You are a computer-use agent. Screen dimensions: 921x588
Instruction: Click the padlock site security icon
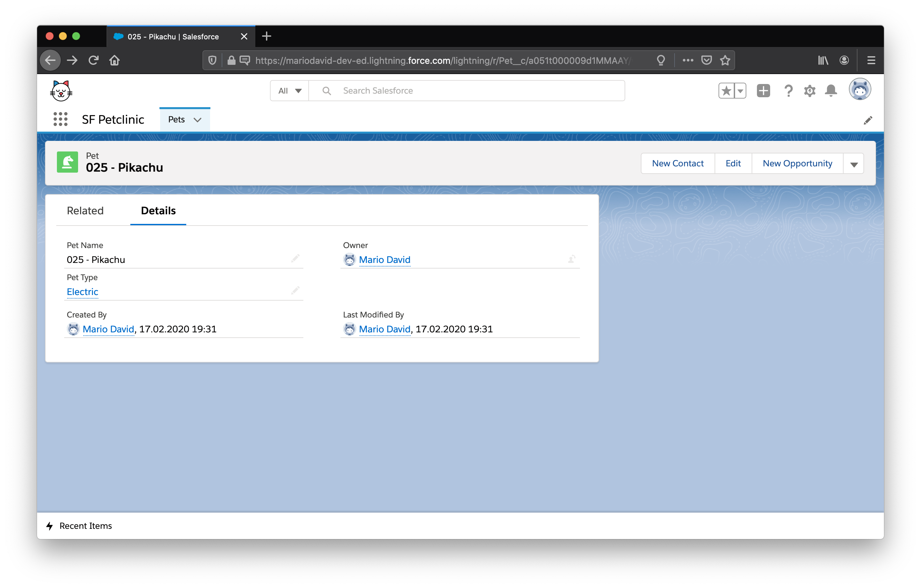click(x=231, y=61)
